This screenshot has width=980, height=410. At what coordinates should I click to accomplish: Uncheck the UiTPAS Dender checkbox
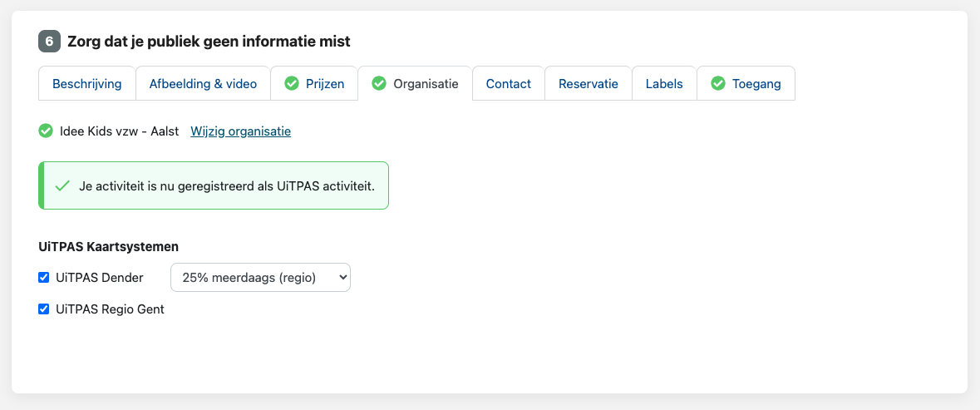coord(44,278)
